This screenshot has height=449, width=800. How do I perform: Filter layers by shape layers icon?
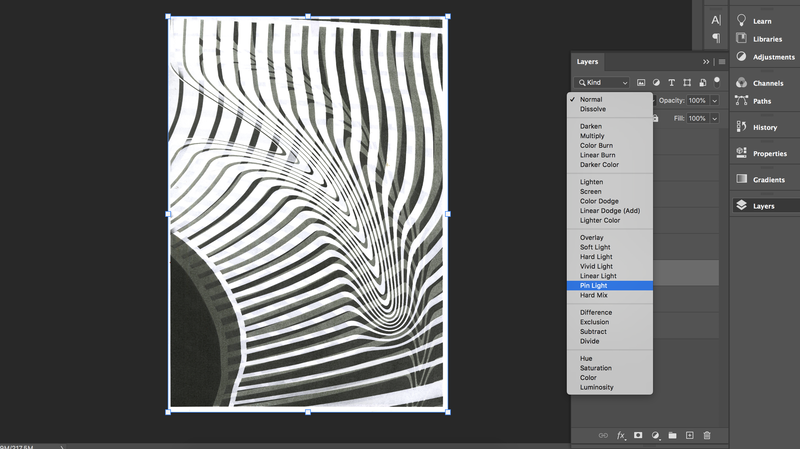coord(687,82)
